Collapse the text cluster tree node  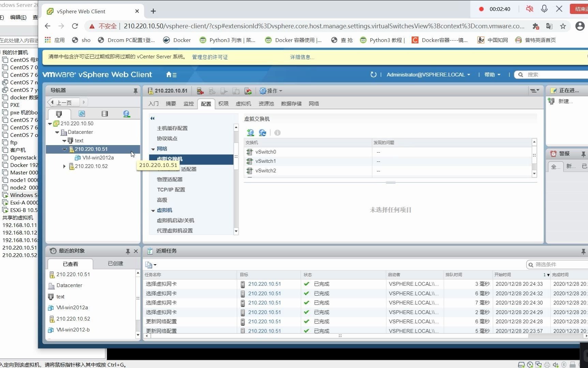(64, 141)
